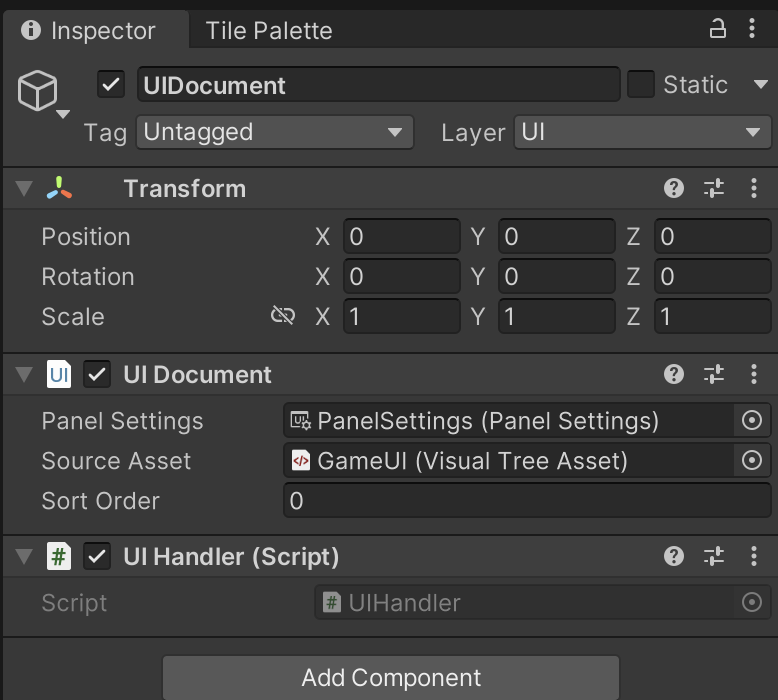Click the Sort Order input field

[527, 501]
